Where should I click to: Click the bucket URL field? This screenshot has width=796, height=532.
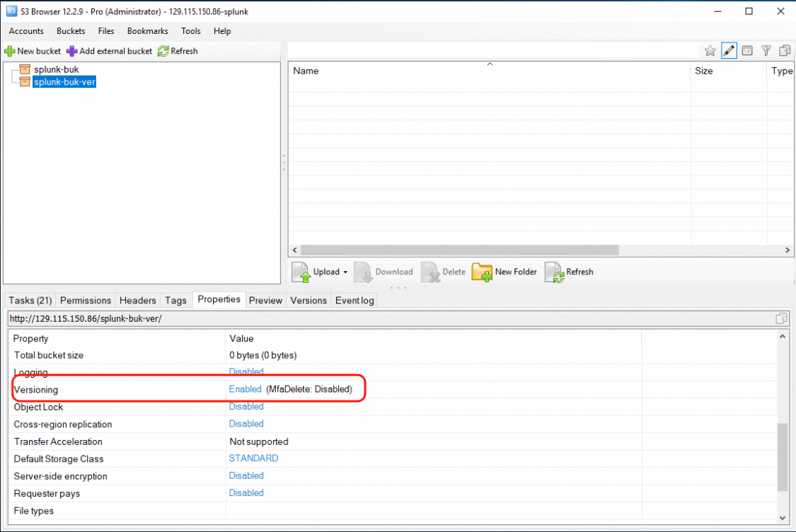(390, 319)
